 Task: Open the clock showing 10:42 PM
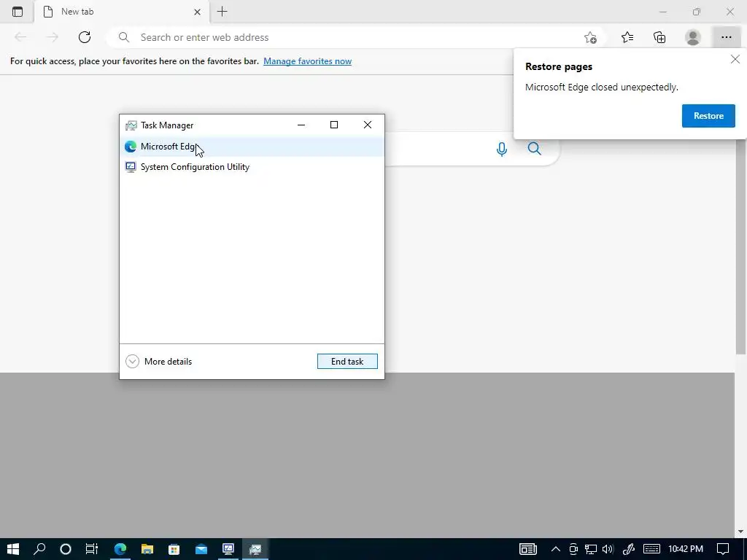686,549
